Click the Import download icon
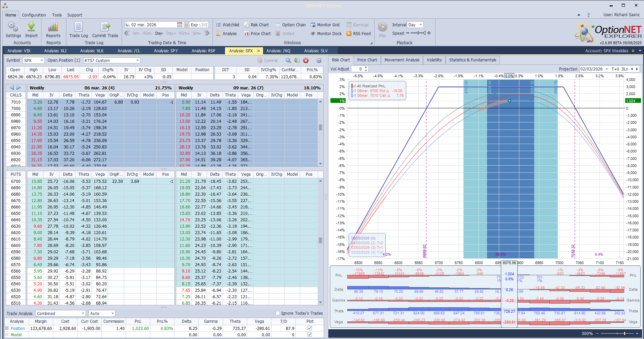The height and width of the screenshot is (339, 644). click(x=31, y=27)
